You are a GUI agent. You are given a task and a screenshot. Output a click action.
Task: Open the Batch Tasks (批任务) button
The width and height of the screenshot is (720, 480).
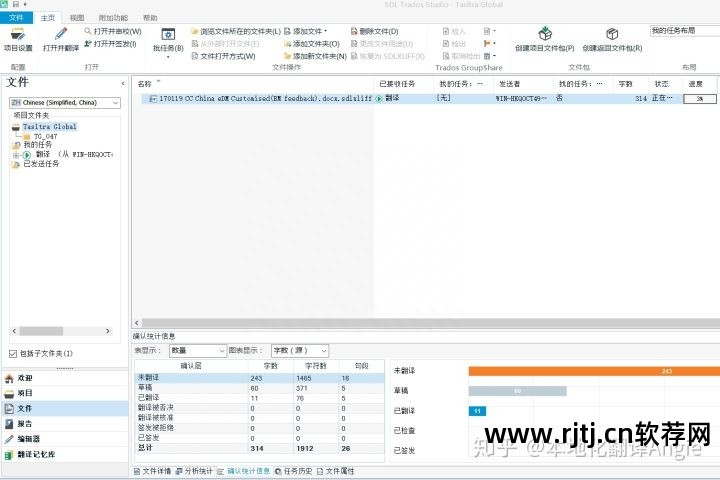pyautogui.click(x=168, y=42)
